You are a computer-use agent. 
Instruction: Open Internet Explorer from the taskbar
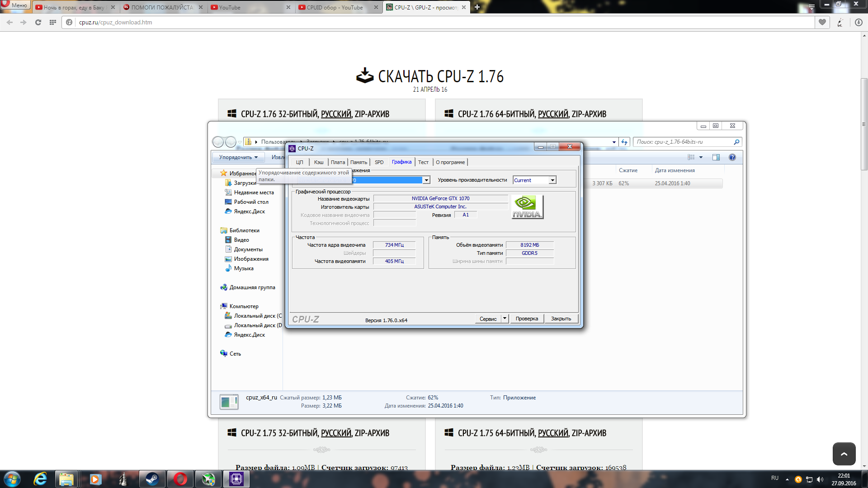click(x=40, y=479)
